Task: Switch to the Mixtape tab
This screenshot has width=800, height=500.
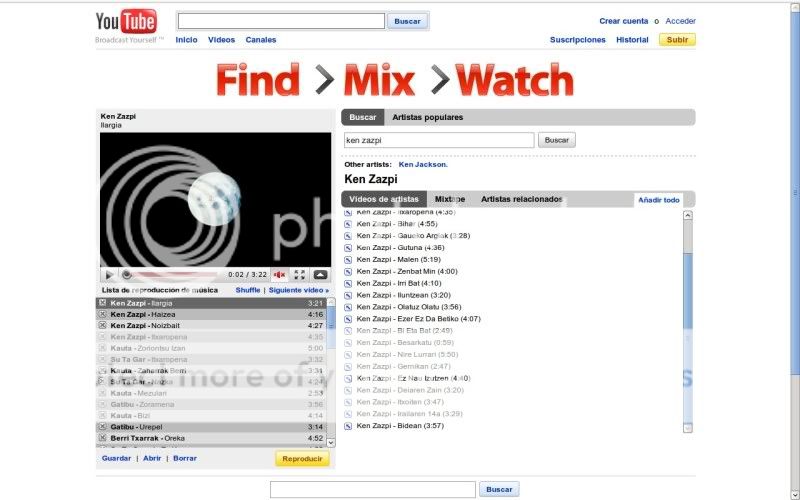Action: click(450, 199)
